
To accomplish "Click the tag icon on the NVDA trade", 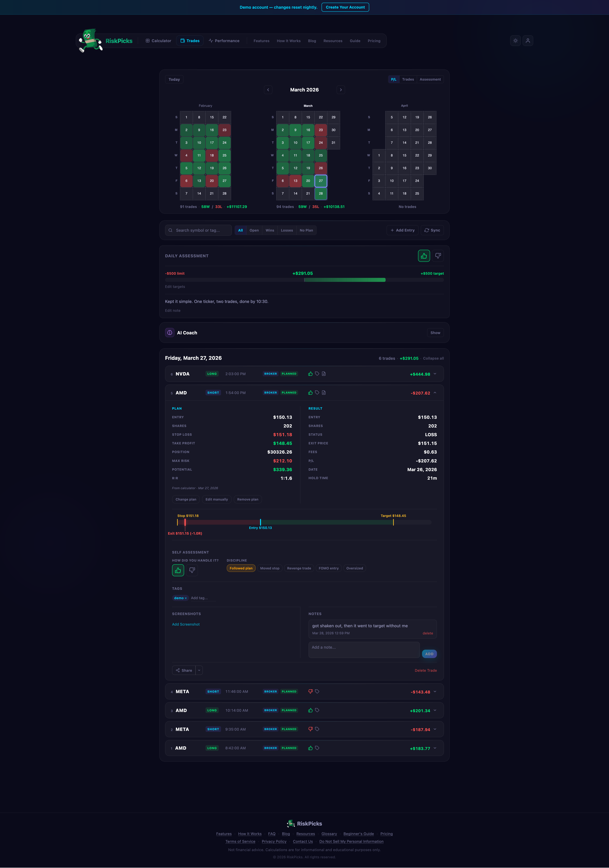I will (317, 373).
